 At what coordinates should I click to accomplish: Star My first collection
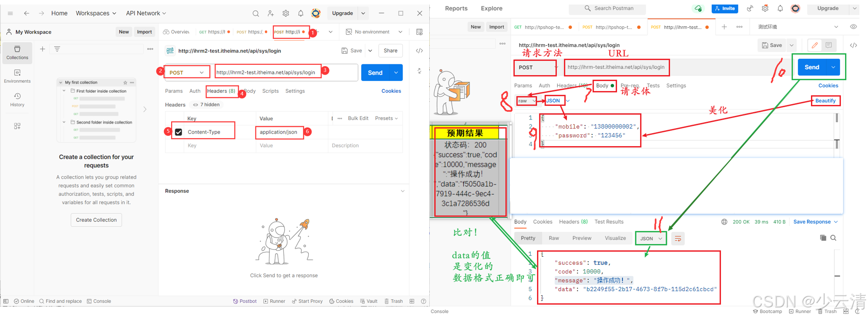coord(125,82)
